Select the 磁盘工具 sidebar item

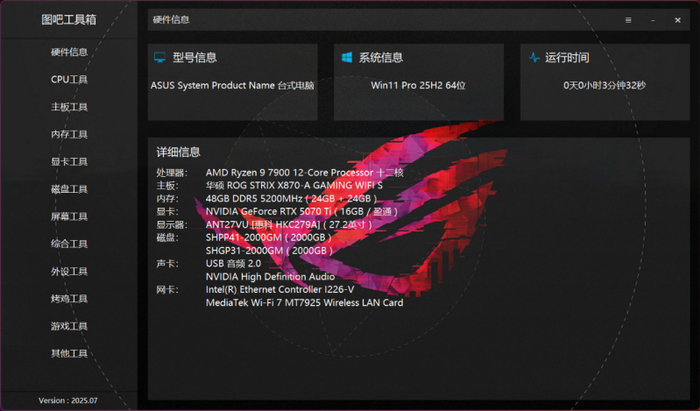point(69,189)
